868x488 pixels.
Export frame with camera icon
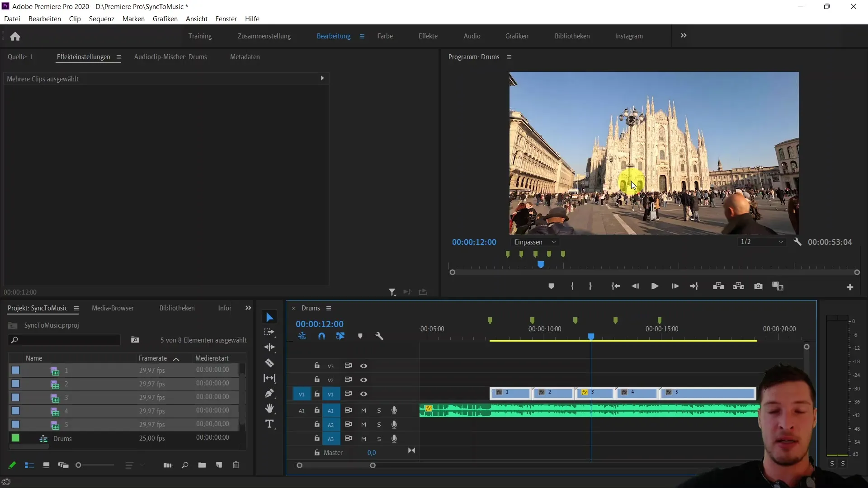[759, 286]
